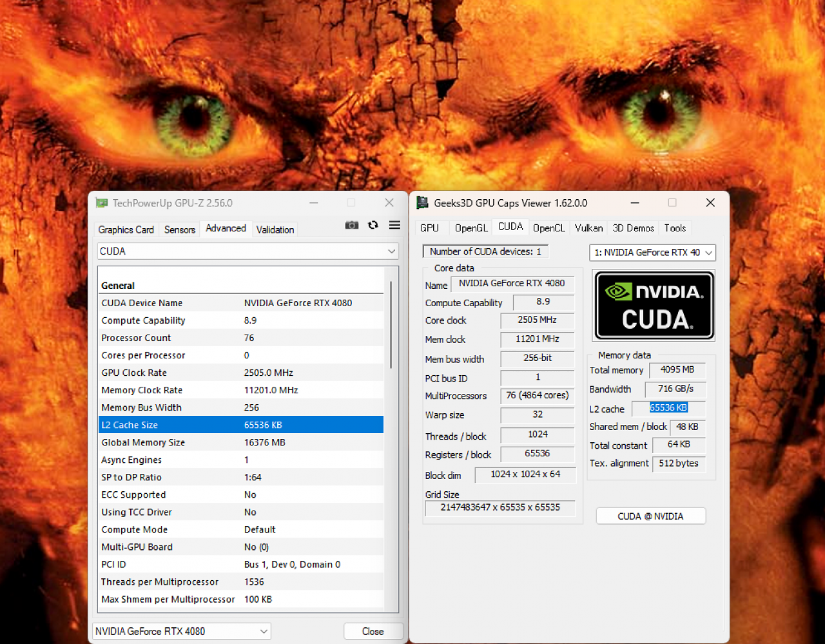Click the Mem clock 11201 MHz field

tap(537, 339)
